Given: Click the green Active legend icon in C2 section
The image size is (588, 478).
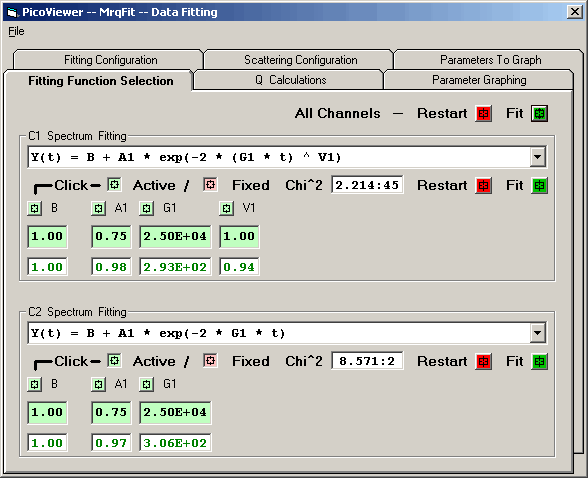Looking at the screenshot, I should coord(114,361).
